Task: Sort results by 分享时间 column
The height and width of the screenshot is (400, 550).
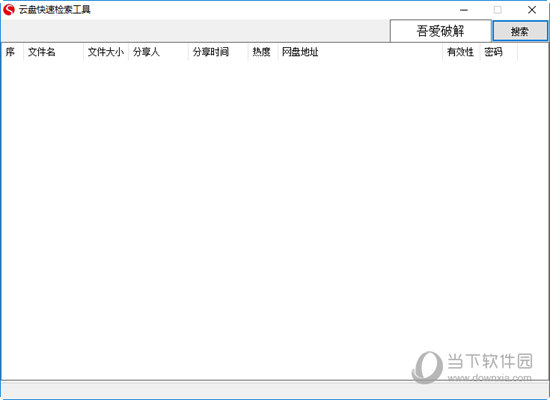Action: point(218,52)
